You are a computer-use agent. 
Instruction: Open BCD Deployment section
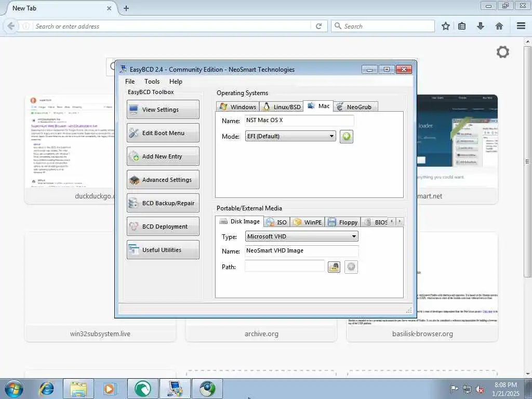coord(163,227)
